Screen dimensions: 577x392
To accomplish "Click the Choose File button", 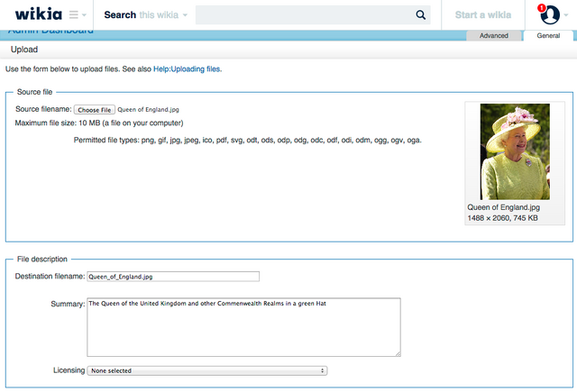I will [x=95, y=110].
